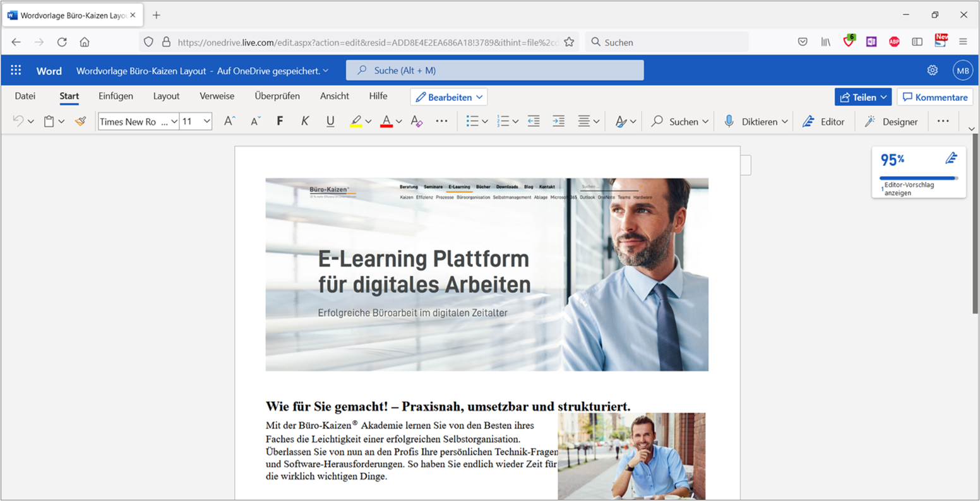Open the Designer tool
This screenshot has height=501, width=980.
(892, 121)
